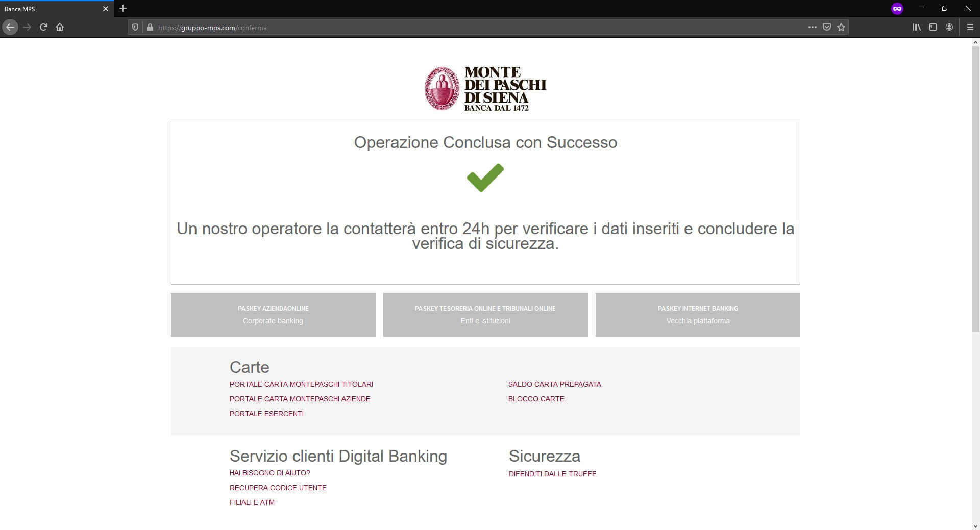This screenshot has height=530, width=980.
Task: Click the PASKEY AZIENDAONLINE Corporate banking button
Action: (x=273, y=315)
